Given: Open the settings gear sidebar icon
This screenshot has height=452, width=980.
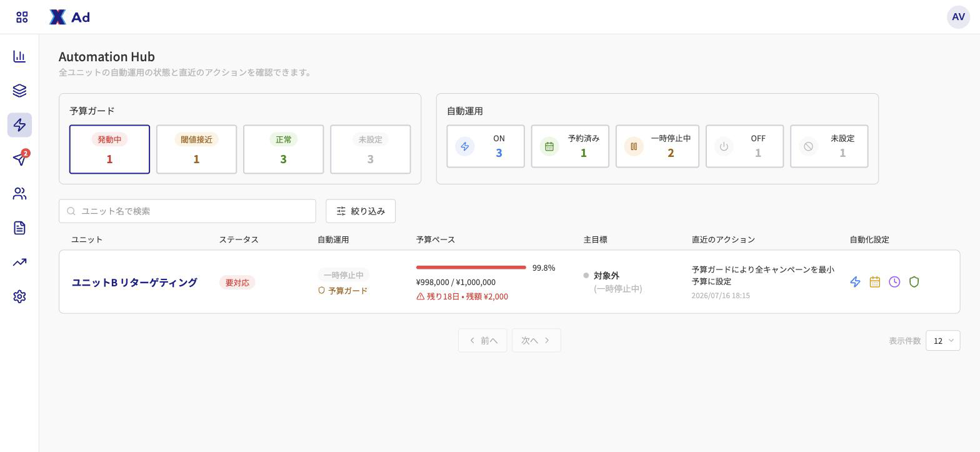Looking at the screenshot, I should pyautogui.click(x=19, y=296).
